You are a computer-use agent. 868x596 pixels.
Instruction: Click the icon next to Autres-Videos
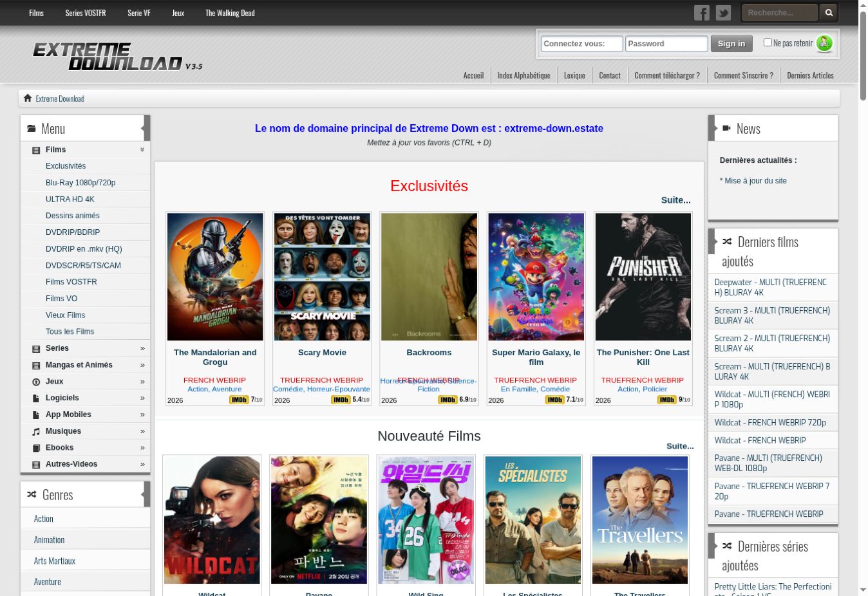(36, 465)
